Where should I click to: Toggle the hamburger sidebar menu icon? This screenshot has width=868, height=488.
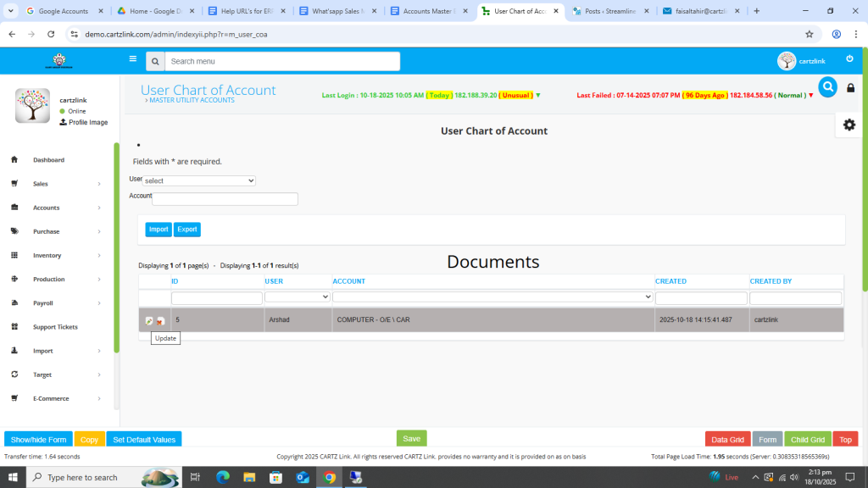point(133,59)
